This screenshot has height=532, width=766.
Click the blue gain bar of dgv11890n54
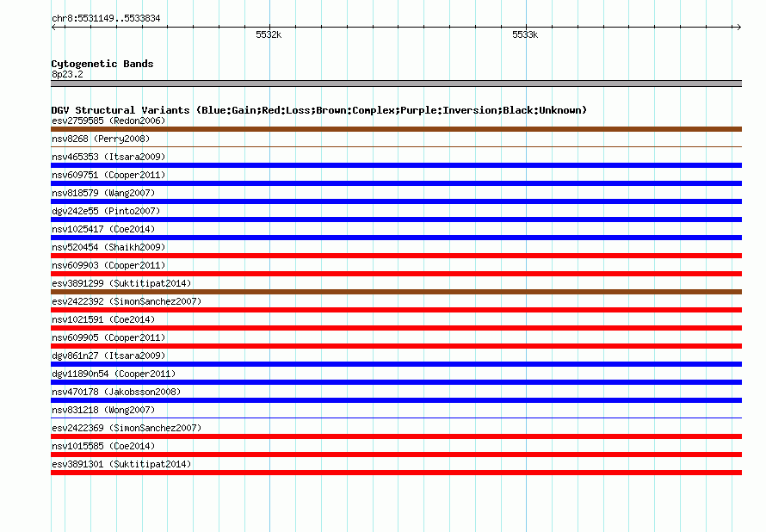pos(396,382)
